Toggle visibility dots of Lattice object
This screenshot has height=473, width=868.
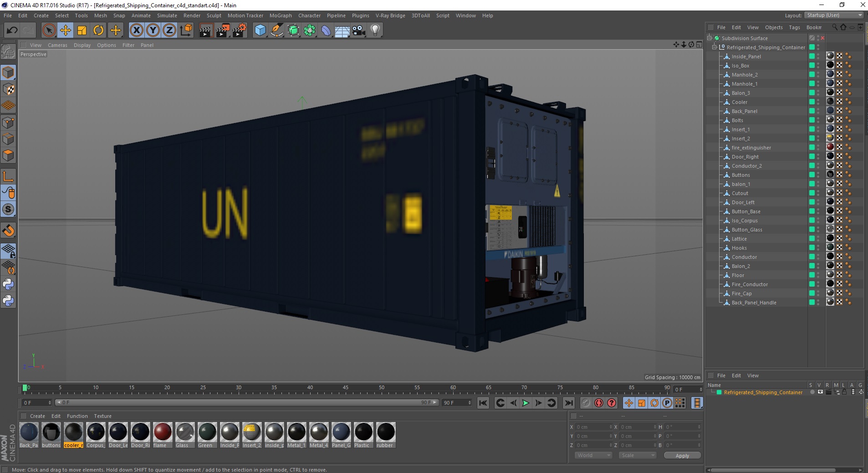(x=818, y=239)
